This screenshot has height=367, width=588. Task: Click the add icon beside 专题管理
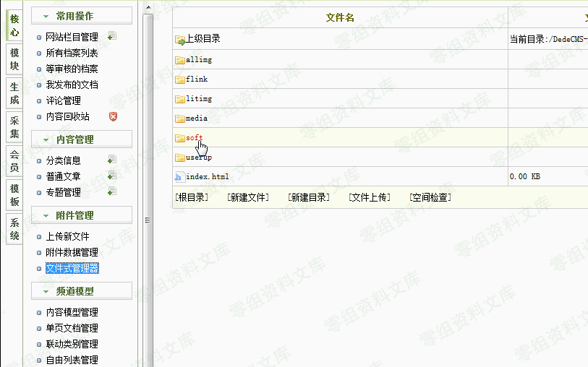111,191
